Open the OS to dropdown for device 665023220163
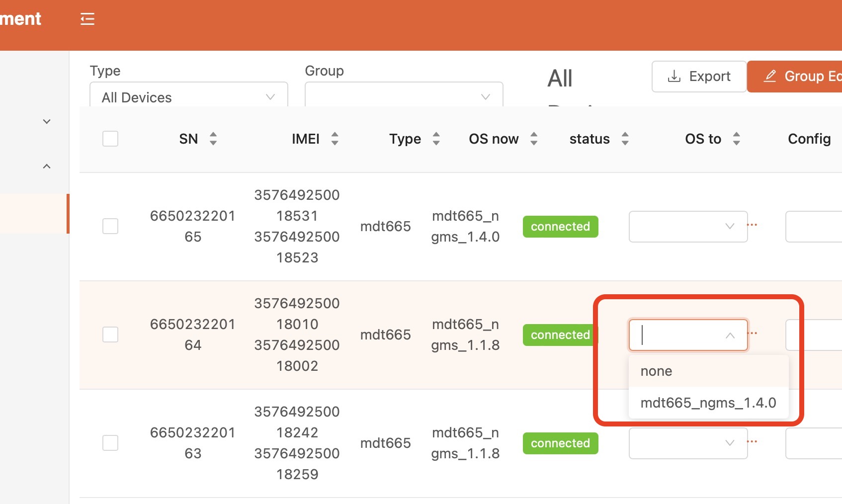This screenshot has height=504, width=842. click(x=688, y=443)
